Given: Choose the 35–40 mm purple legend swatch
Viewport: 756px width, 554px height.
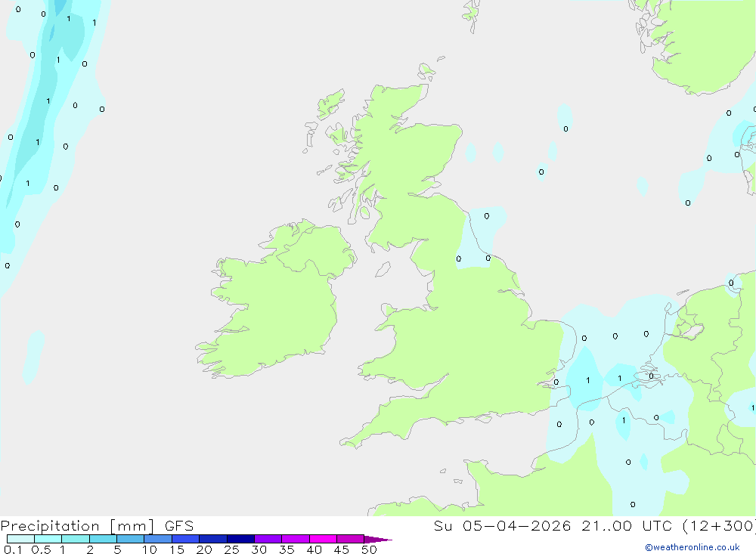Looking at the screenshot, I should [x=296, y=539].
